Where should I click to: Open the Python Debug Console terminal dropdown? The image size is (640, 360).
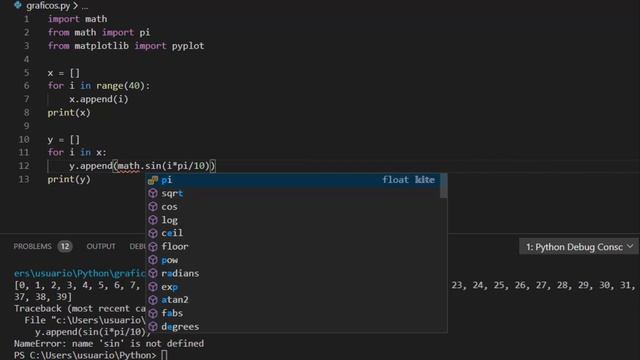(579, 247)
